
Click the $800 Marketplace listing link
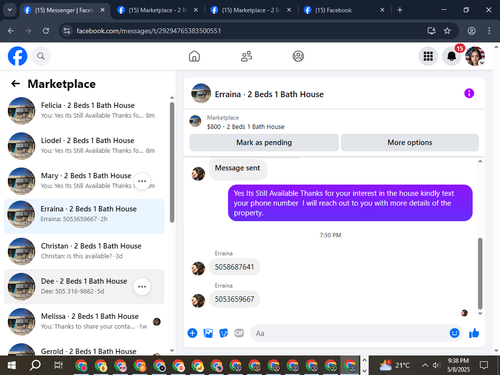pyautogui.click(x=245, y=127)
